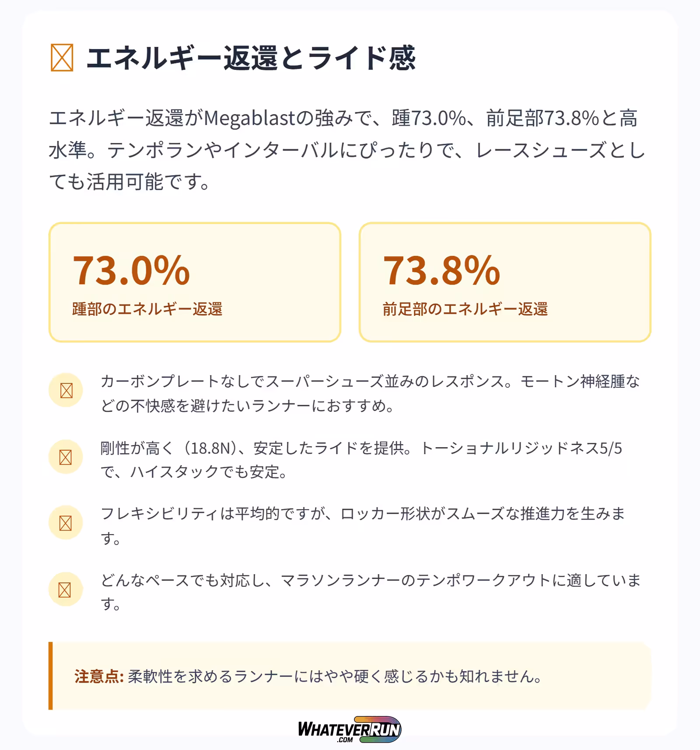Click the フレキシビリティは平均的 bullet text
This screenshot has width=700, height=750.
pyautogui.click(x=362, y=526)
